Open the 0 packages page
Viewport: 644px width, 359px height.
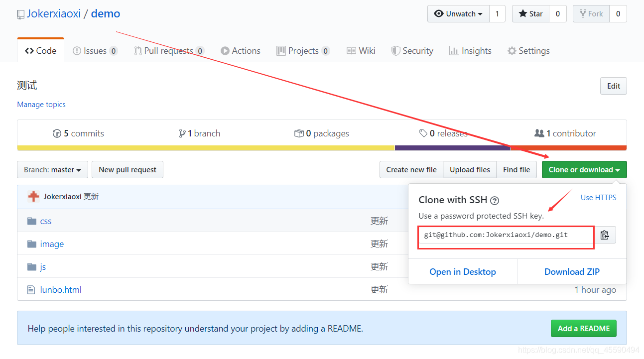pyautogui.click(x=322, y=133)
